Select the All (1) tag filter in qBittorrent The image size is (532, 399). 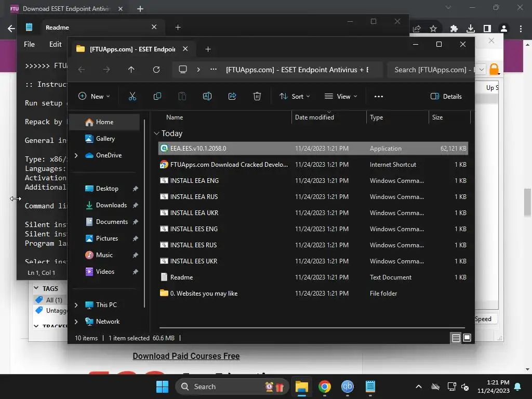50,300
